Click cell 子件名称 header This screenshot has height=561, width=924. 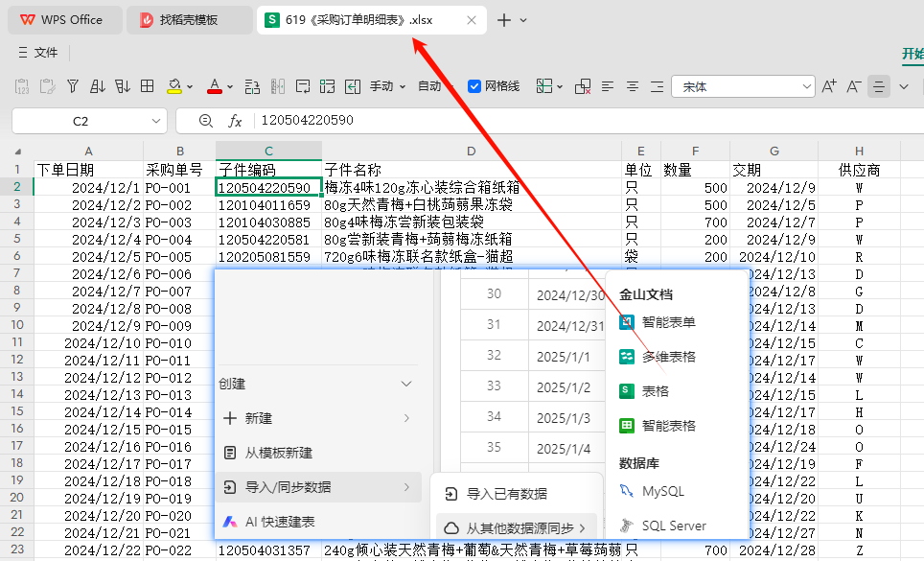tap(472, 170)
